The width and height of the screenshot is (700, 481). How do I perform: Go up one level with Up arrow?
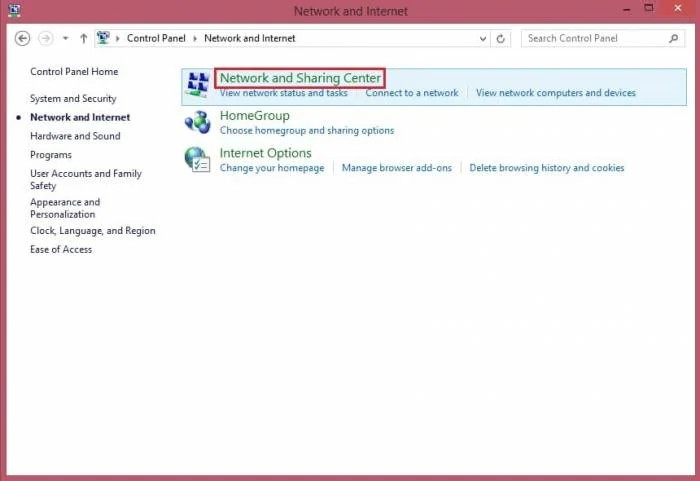(83, 38)
